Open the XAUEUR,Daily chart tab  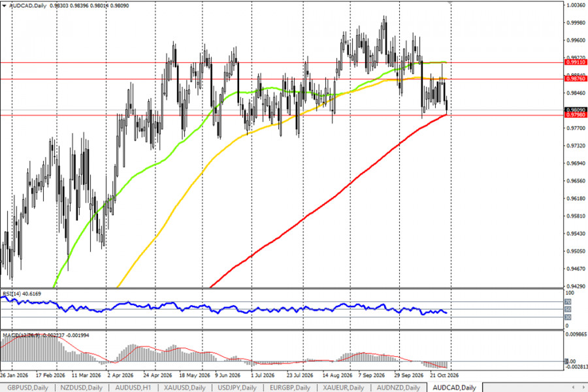pyautogui.click(x=344, y=387)
